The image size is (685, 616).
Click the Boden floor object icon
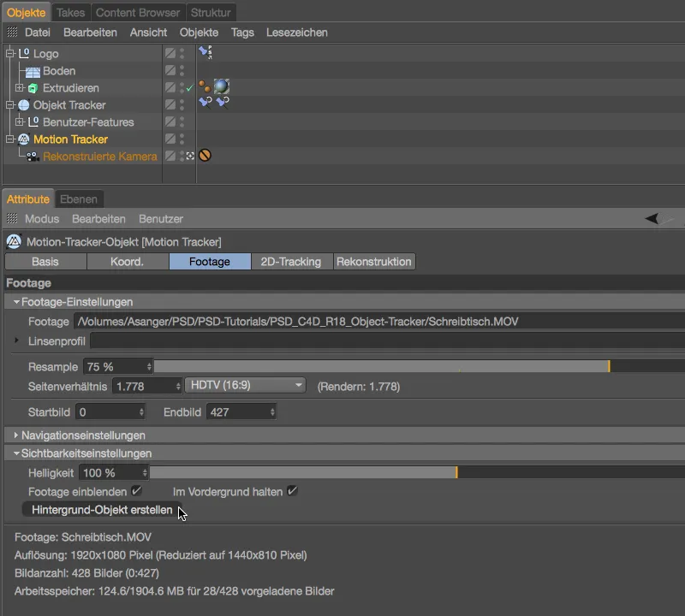point(33,71)
